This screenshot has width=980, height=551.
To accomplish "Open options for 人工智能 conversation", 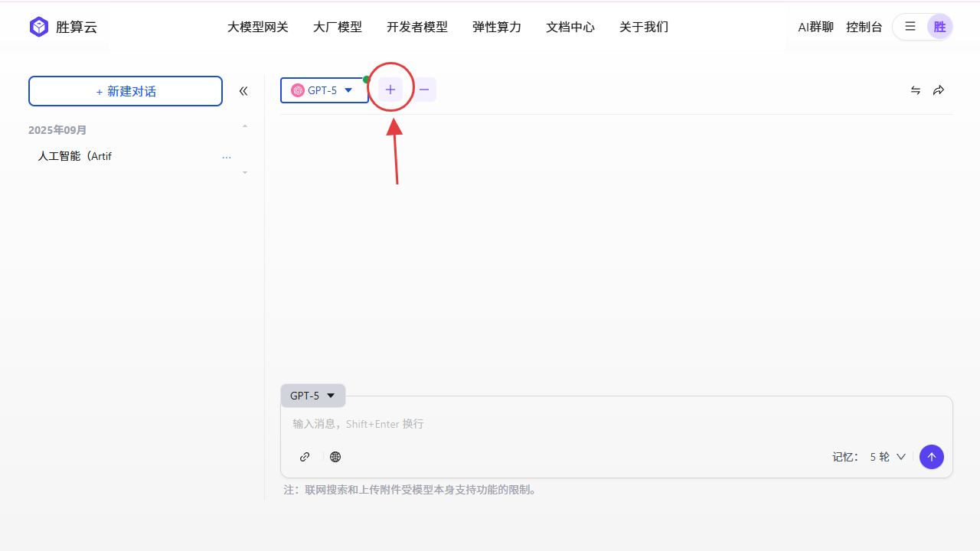I will click(x=227, y=157).
